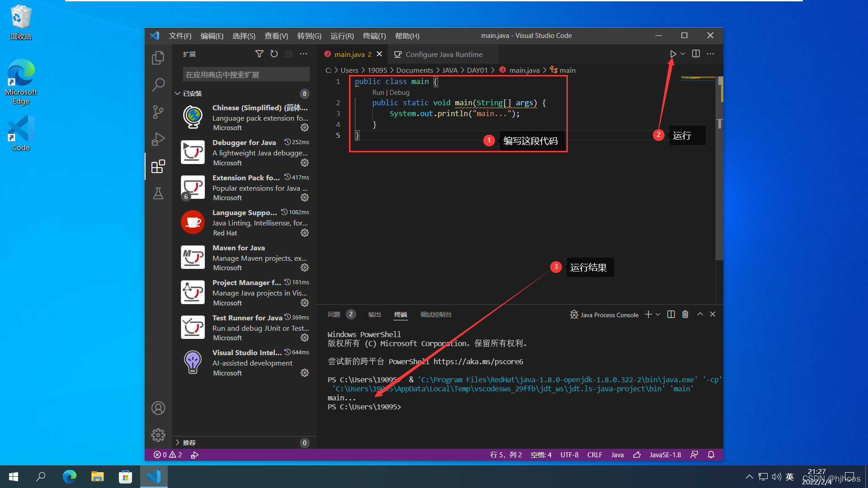868x488 pixels.
Task: Split the terminal panel
Action: pos(671,314)
